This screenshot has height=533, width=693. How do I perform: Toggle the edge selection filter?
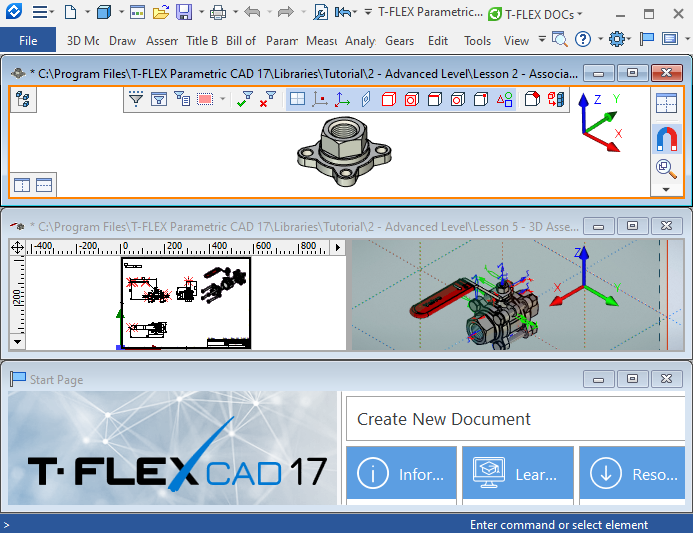(434, 99)
